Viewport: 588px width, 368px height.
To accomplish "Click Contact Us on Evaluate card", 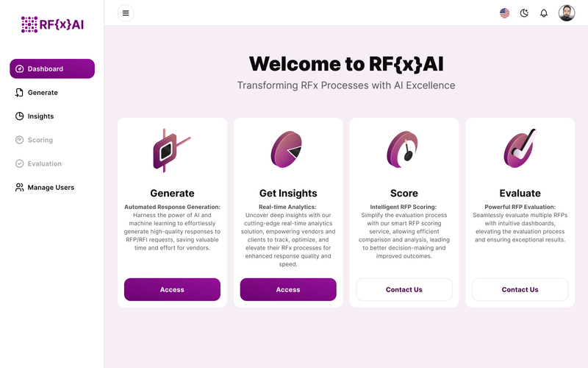I will pyautogui.click(x=520, y=289).
